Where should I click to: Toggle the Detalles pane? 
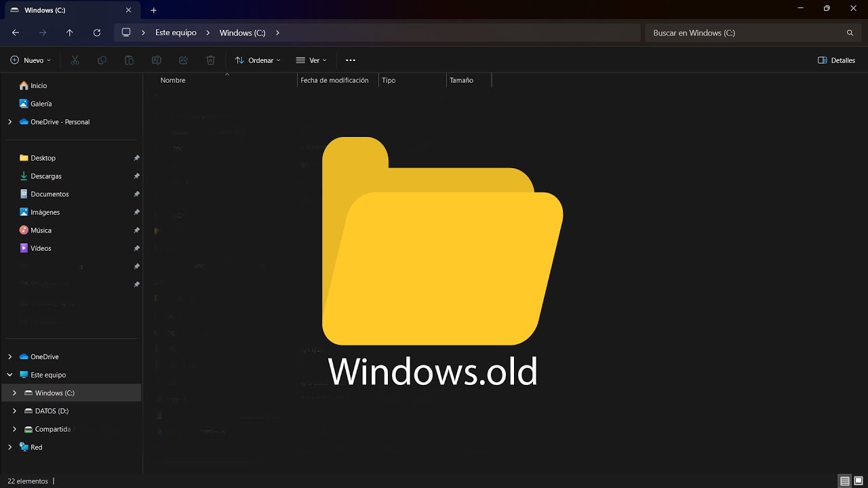(837, 60)
